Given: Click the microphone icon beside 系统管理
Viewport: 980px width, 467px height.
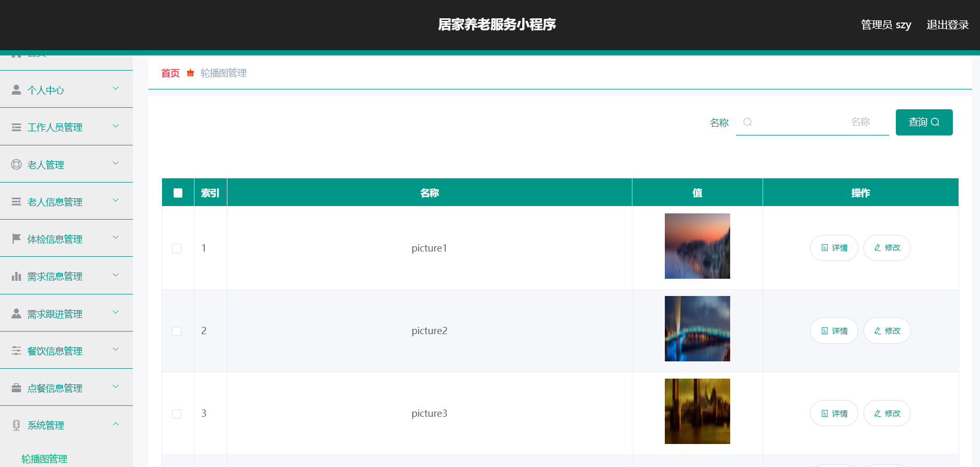Looking at the screenshot, I should pos(16,425).
